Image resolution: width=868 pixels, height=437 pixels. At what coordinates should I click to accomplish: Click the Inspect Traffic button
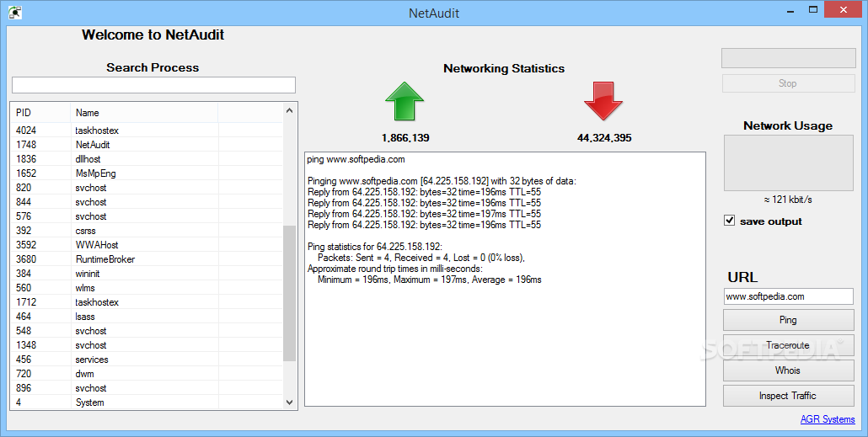[x=788, y=396]
